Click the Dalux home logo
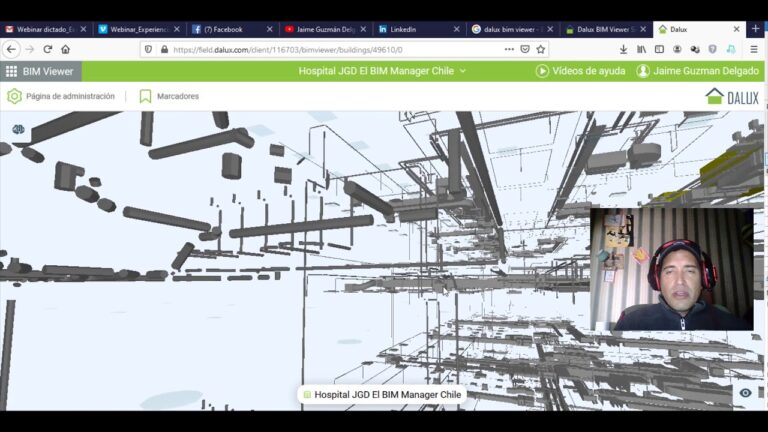This screenshot has height=432, width=768. [732, 96]
